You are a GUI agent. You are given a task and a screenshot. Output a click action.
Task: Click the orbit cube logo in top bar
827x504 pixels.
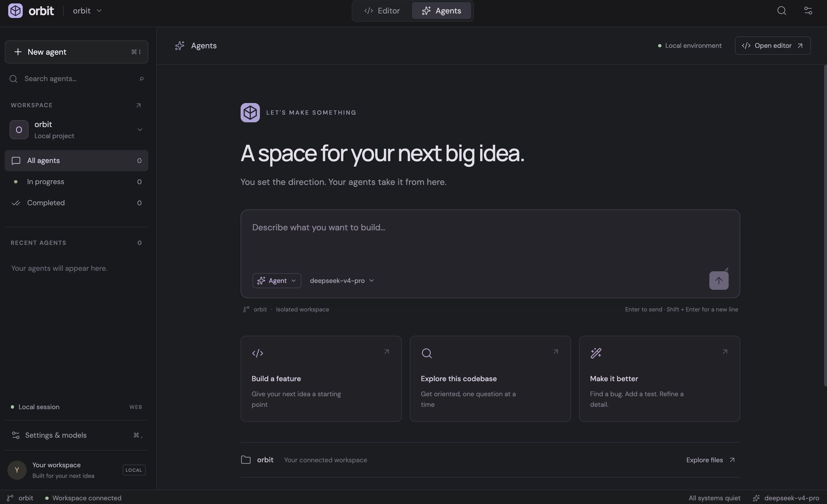pyautogui.click(x=15, y=11)
